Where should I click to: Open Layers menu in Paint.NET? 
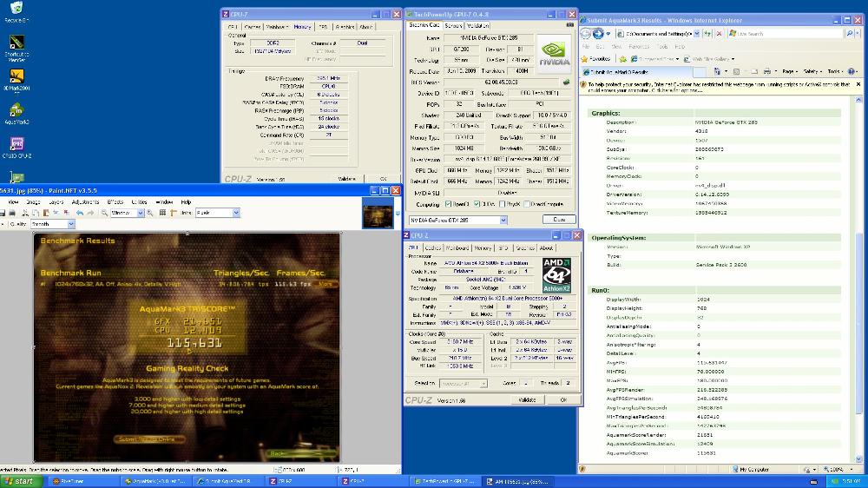pyautogui.click(x=56, y=202)
